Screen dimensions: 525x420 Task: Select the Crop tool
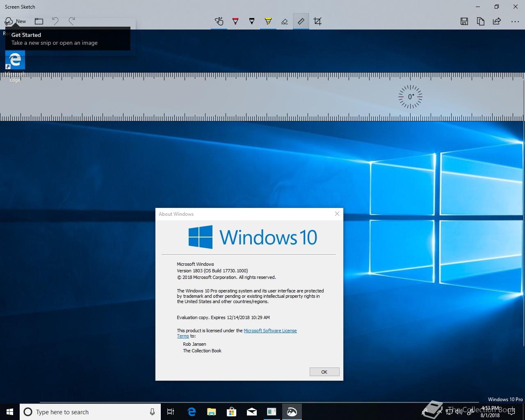[317, 21]
